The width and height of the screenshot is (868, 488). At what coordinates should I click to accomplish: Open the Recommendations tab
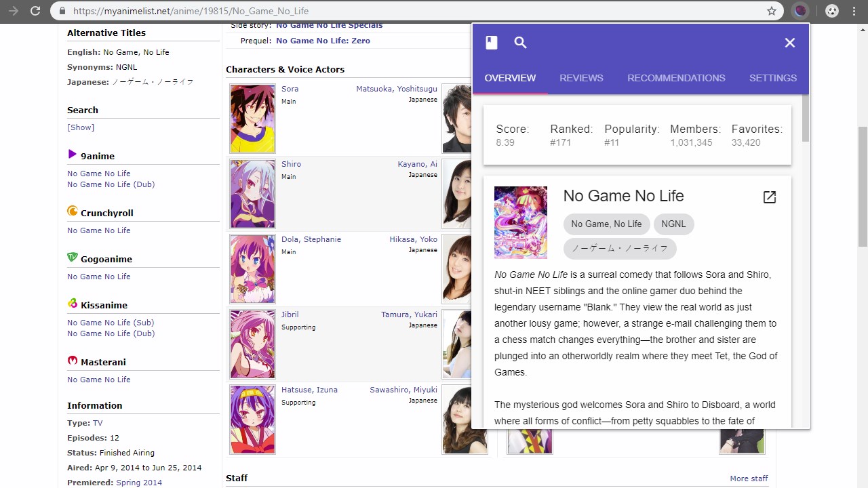point(676,78)
